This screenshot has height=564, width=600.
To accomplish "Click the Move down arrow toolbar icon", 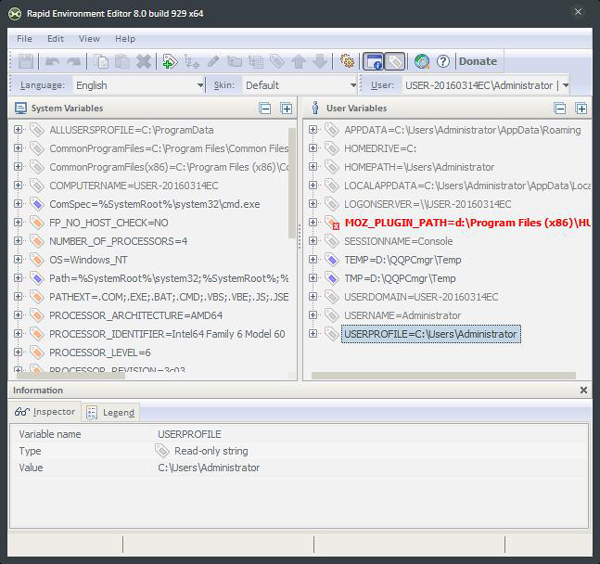I will coord(320,61).
